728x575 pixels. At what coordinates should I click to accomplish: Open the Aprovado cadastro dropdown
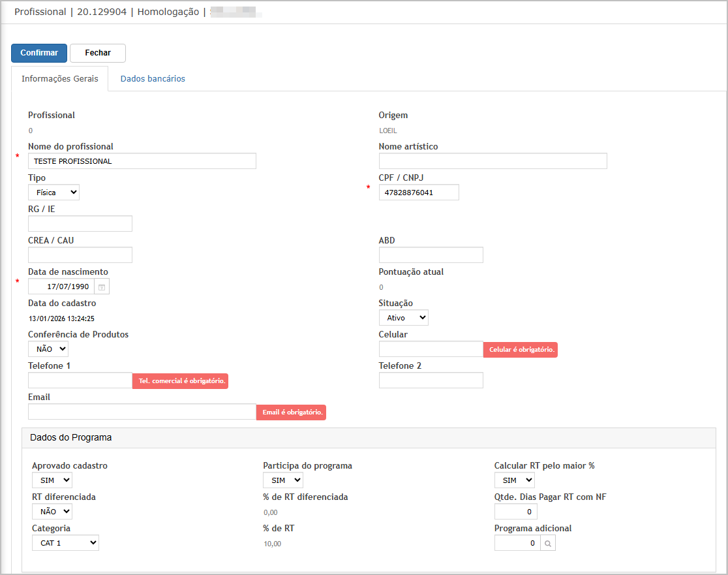pyautogui.click(x=52, y=480)
